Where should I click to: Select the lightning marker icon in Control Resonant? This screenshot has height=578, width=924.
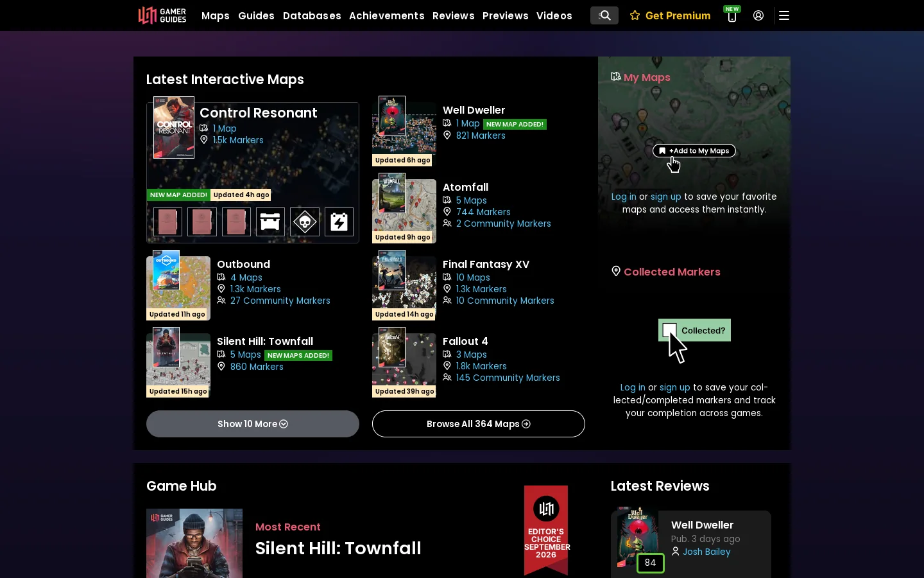[339, 222]
